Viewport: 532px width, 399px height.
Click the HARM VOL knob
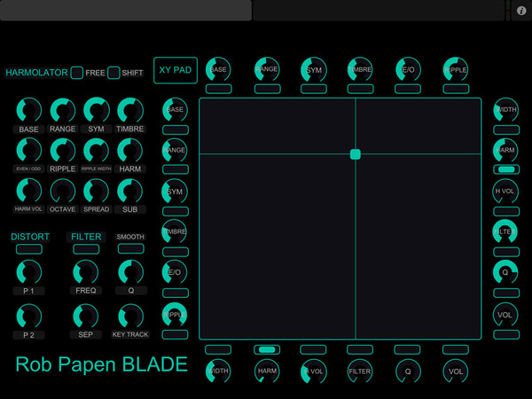click(29, 191)
